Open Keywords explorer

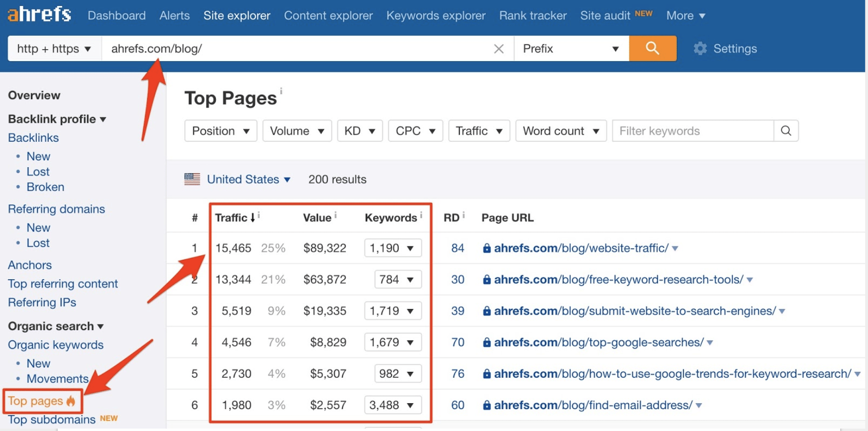[435, 15]
